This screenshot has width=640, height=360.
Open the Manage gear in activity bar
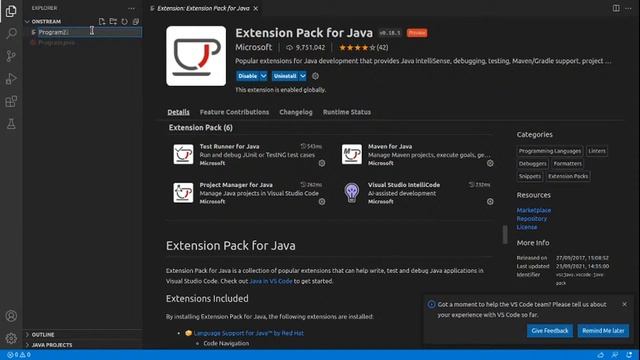coord(11,338)
